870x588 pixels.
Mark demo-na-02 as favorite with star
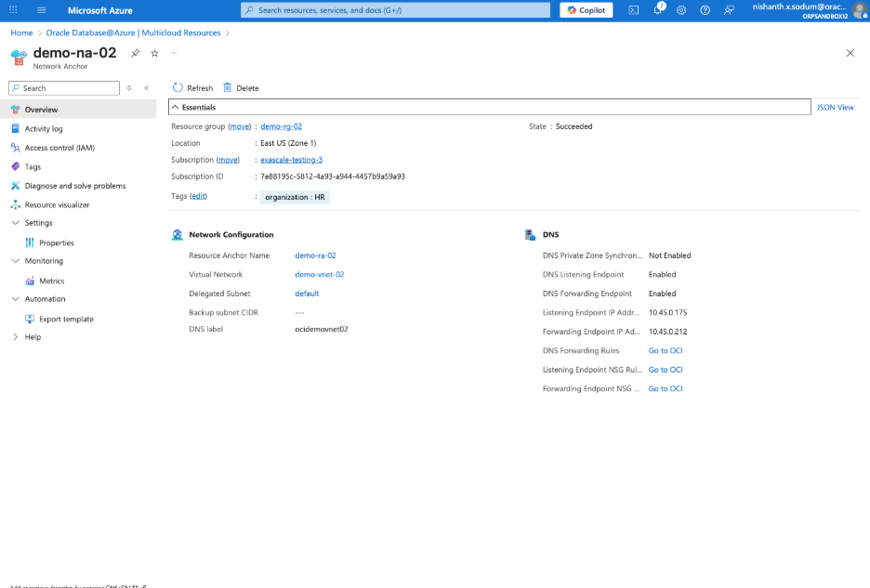pos(154,53)
